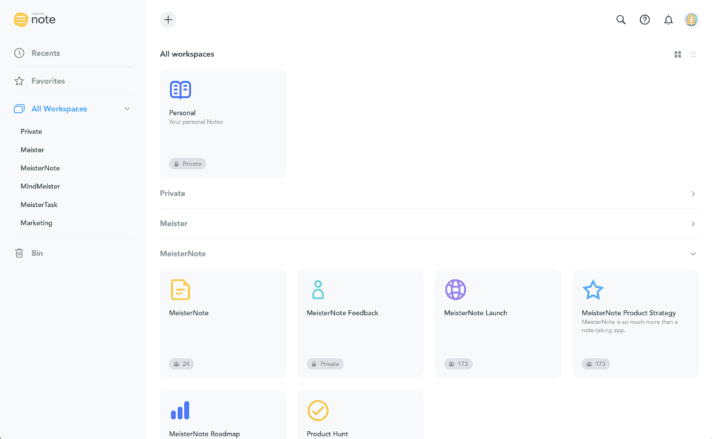Collapse All Workspaces in sidebar
The height and width of the screenshot is (439, 712).
tap(126, 108)
